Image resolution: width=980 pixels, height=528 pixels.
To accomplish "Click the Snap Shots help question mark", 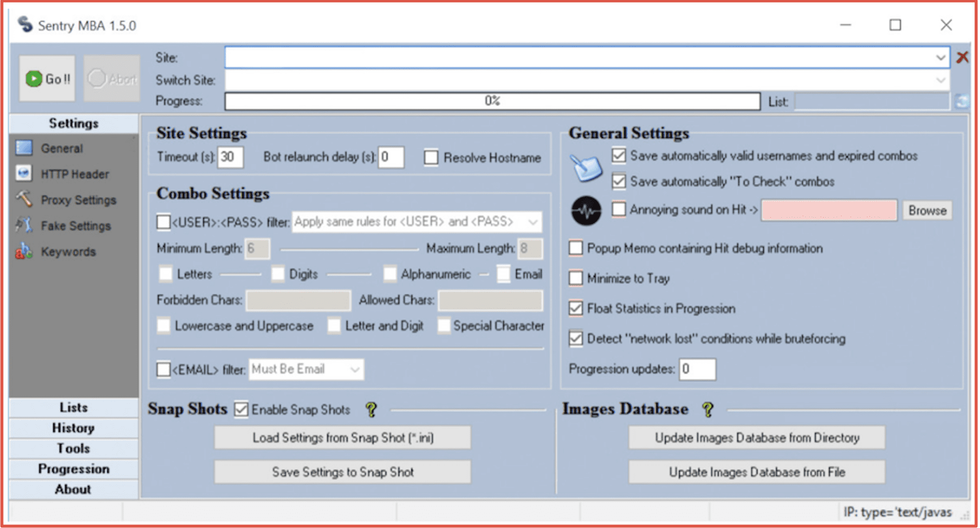I will coord(371,409).
